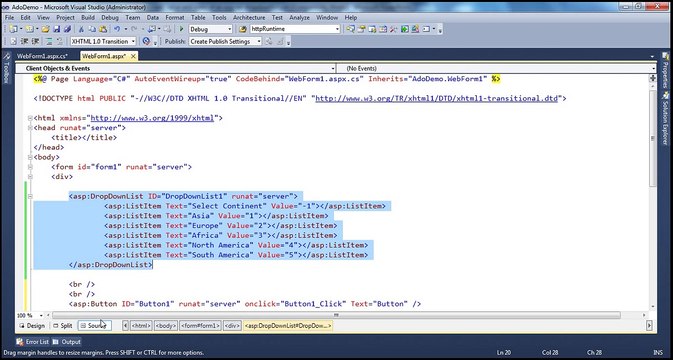Screen dimensions: 673x360
Task: Click the Properties Window toolbar icon
Action: (x=361, y=29)
